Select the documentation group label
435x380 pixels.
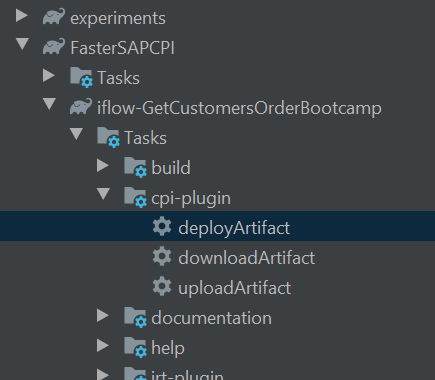coord(211,318)
